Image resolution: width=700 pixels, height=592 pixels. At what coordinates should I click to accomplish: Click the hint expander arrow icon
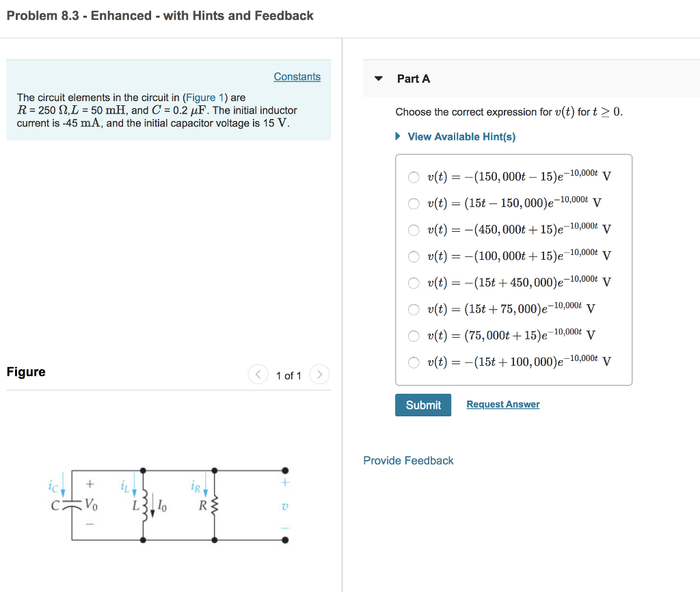point(397,137)
